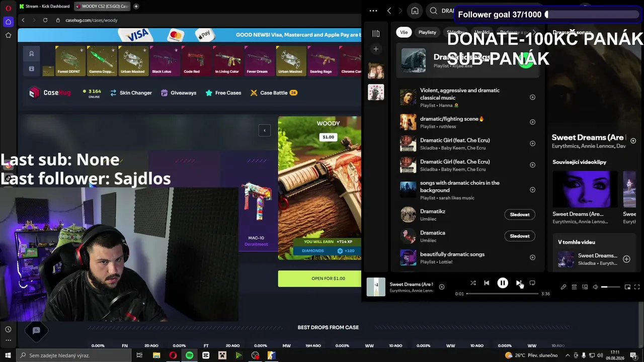
Task: Add dramatic/fighting scene playlist to library
Action: click(x=532, y=122)
